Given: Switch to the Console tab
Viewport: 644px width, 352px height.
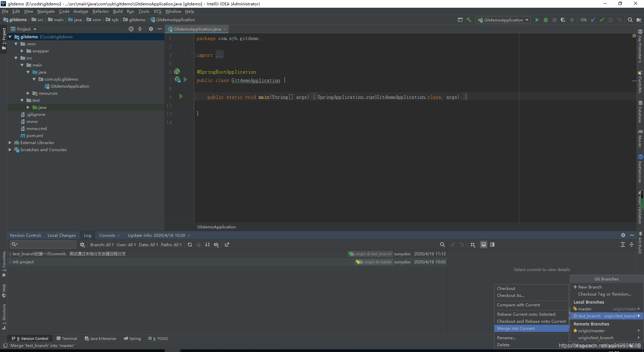Looking at the screenshot, I should pos(107,235).
